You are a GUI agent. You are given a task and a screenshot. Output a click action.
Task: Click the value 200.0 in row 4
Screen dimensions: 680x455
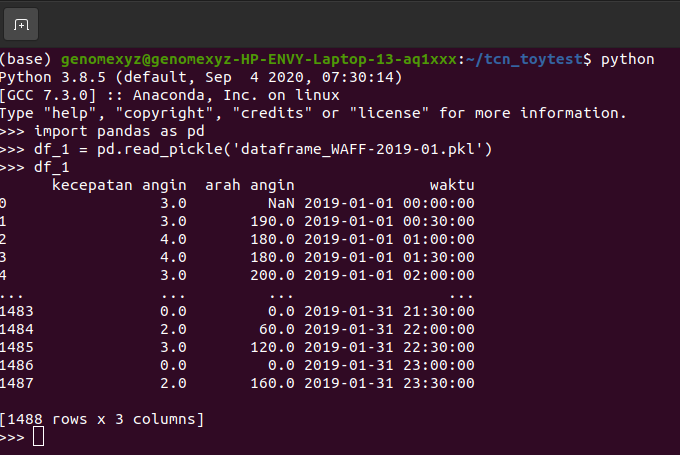[272, 275]
